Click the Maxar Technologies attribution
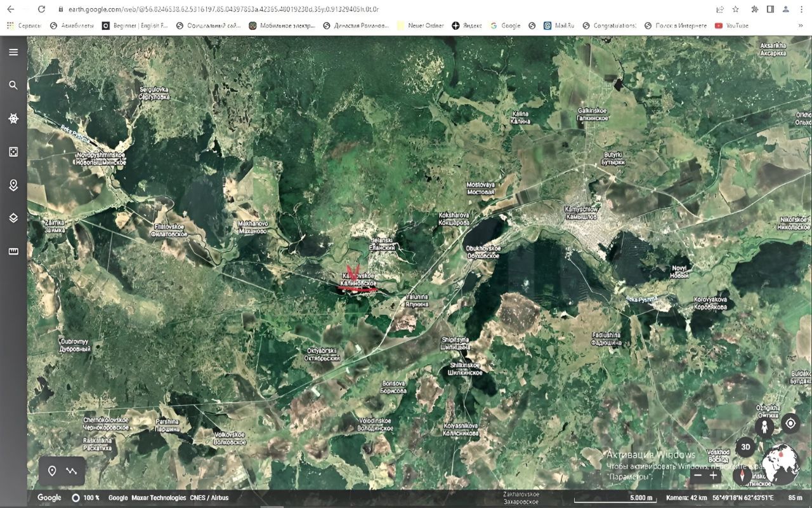Screen dimensions: 812x508 tap(159, 498)
